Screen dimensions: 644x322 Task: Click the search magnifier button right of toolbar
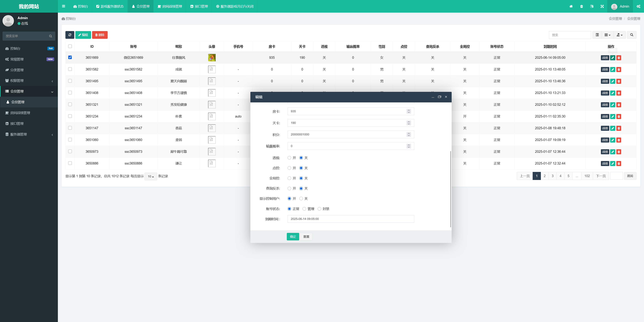click(x=631, y=35)
